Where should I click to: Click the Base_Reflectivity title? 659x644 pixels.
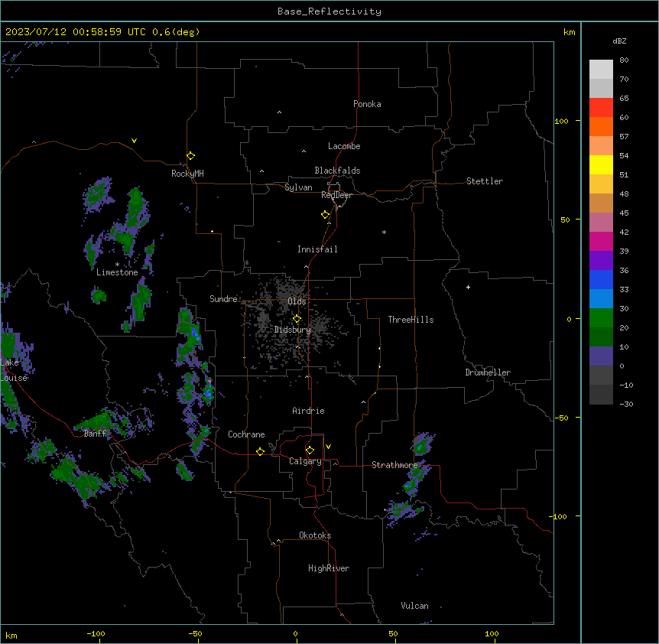329,11
